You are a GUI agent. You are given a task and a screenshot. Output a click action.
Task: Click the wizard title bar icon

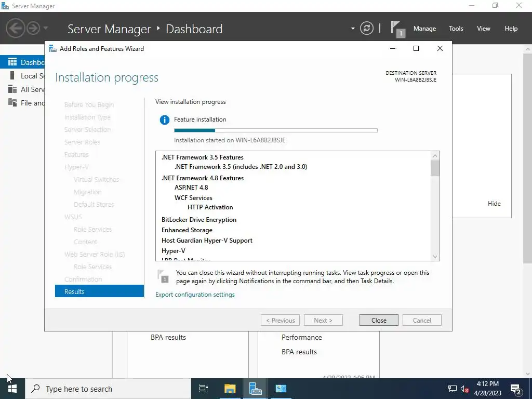coord(53,48)
